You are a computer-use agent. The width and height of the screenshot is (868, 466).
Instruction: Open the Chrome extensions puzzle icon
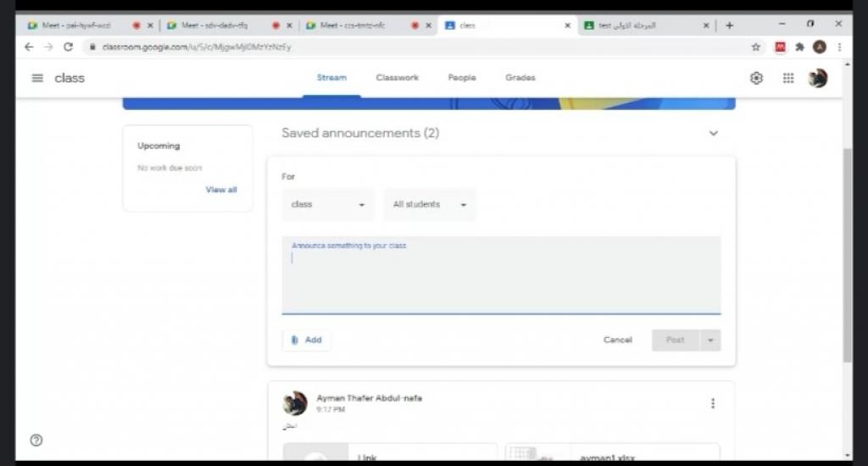799,47
